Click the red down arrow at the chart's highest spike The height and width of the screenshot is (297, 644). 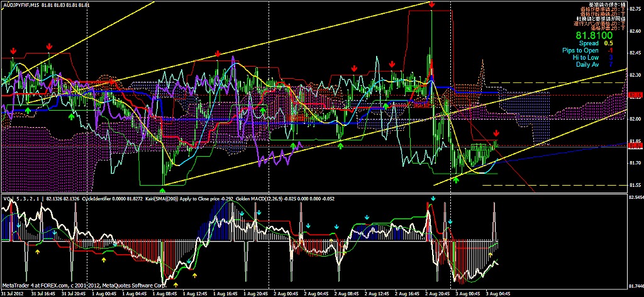pos(432,5)
